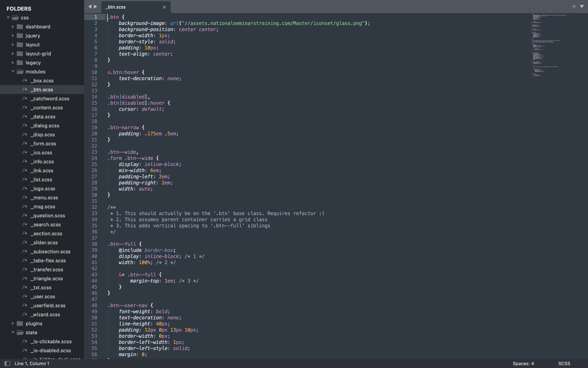This screenshot has width=588, height=368.
Task: Collapse the state folder
Action: 13,332
